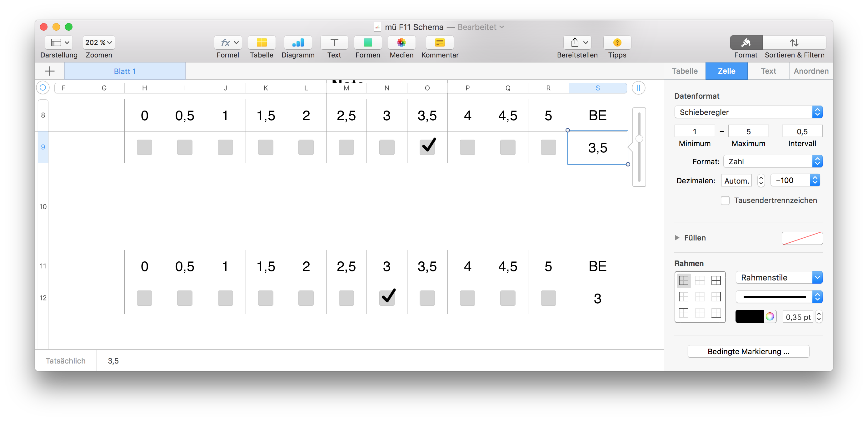Check the row 12 checkbox under 0,5
The width and height of the screenshot is (868, 421).
coord(185,298)
